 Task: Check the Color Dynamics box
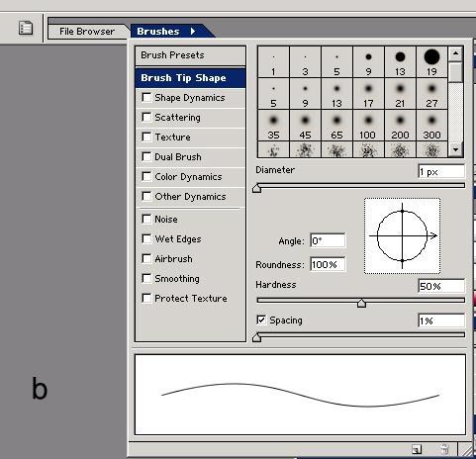(x=146, y=176)
